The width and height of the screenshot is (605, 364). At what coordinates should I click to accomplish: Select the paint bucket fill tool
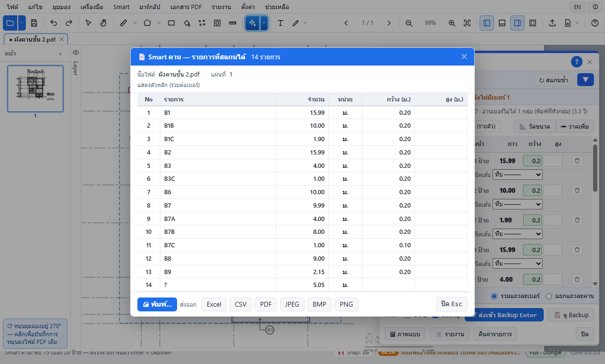click(x=187, y=23)
